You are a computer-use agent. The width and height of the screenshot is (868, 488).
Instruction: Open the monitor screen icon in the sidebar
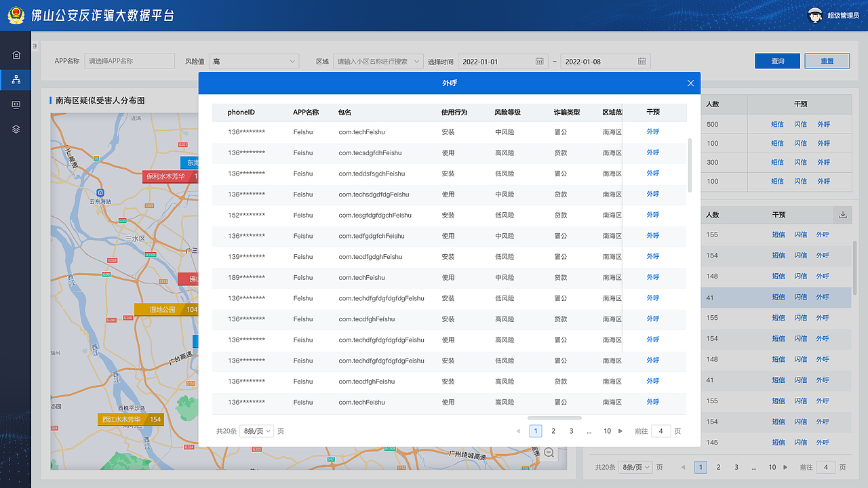16,104
